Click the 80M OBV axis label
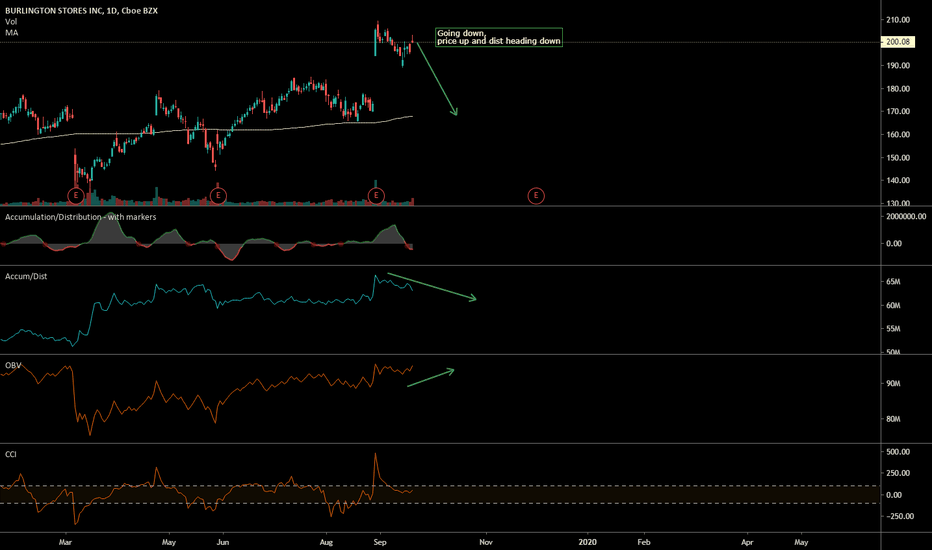The image size is (932, 550). coord(893,419)
